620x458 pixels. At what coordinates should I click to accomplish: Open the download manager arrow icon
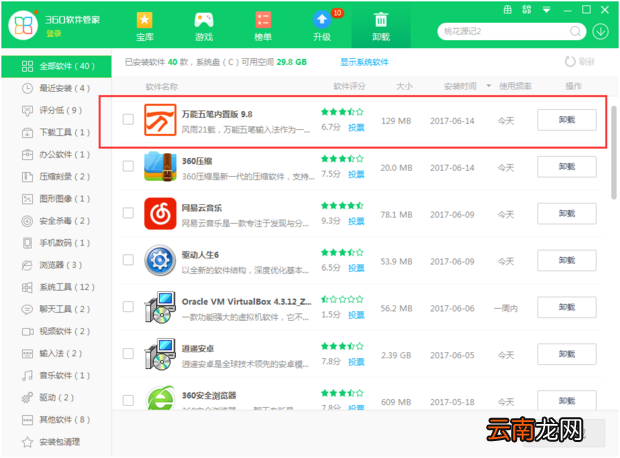601,31
